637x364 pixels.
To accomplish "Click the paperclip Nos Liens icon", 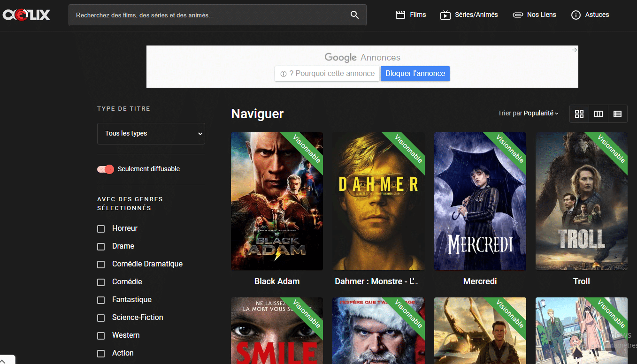I will click(x=518, y=15).
